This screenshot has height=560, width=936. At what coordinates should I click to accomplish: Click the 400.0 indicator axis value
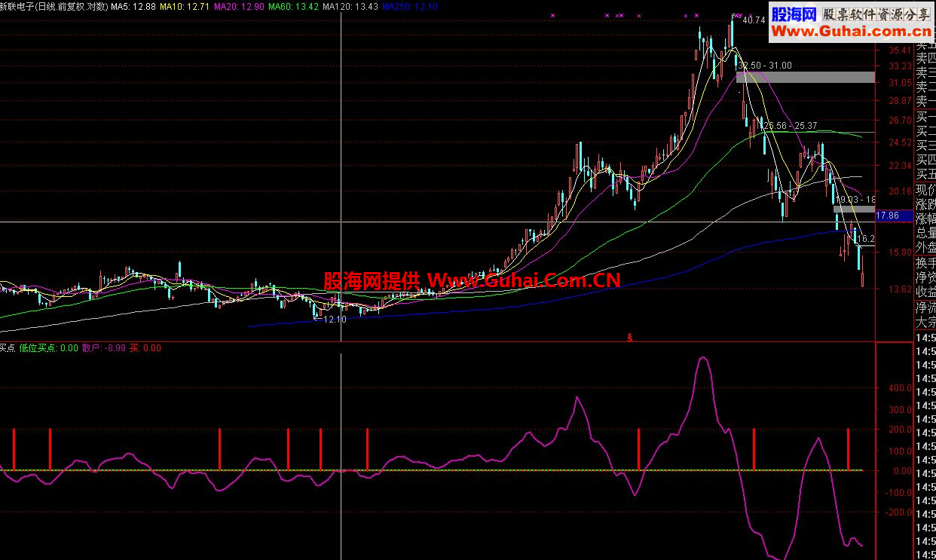[900, 388]
